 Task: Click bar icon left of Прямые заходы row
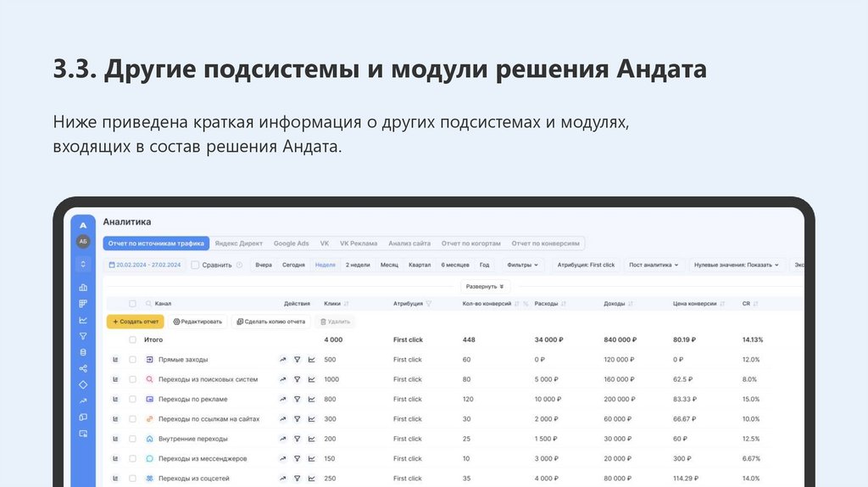point(115,360)
